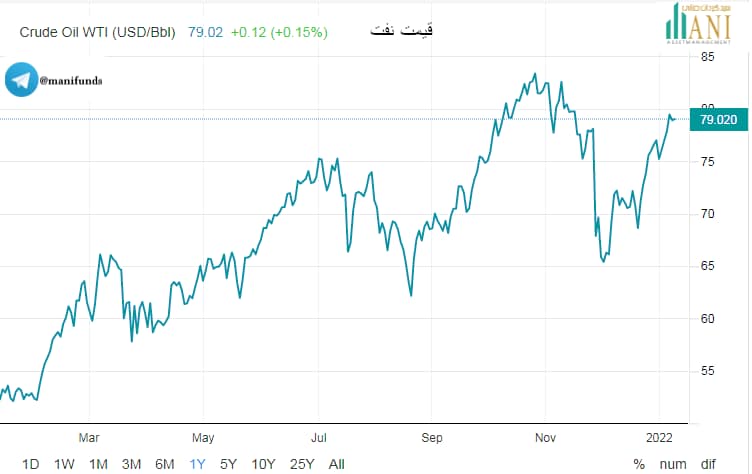Click the 79.020 current price tag
The image size is (752, 474).
point(718,119)
